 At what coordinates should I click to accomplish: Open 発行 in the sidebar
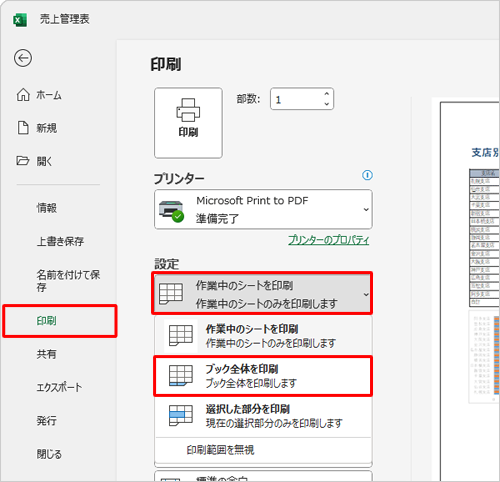pos(47,421)
